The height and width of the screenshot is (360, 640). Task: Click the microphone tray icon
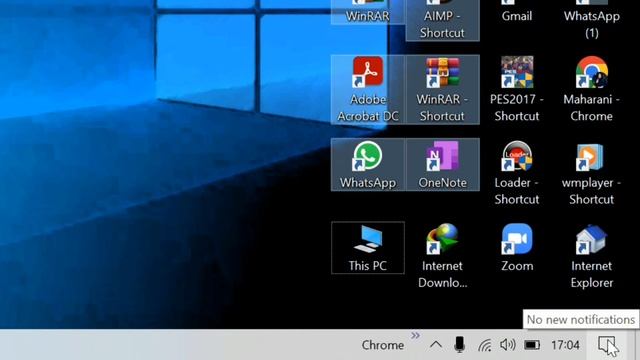(x=460, y=345)
